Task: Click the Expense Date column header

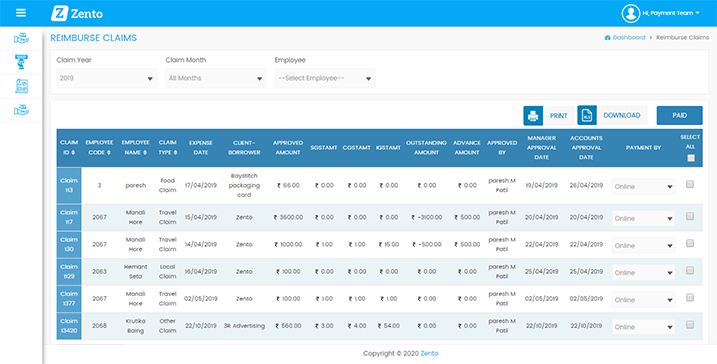Action: tap(201, 148)
